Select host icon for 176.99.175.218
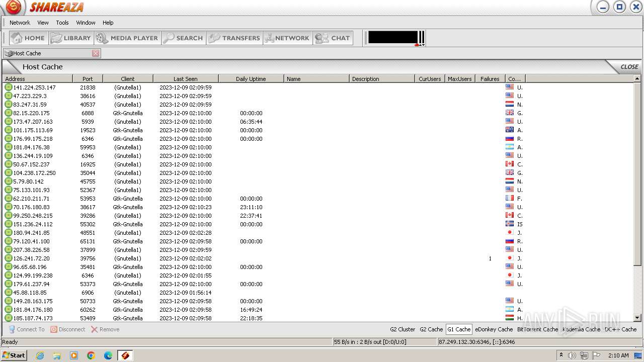The width and height of the screenshot is (644, 362). [9, 138]
